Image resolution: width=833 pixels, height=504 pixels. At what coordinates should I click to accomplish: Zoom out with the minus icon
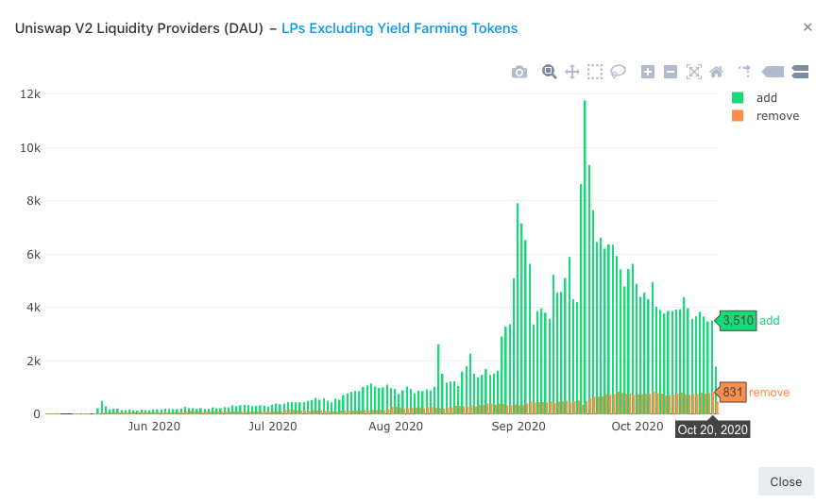(671, 72)
